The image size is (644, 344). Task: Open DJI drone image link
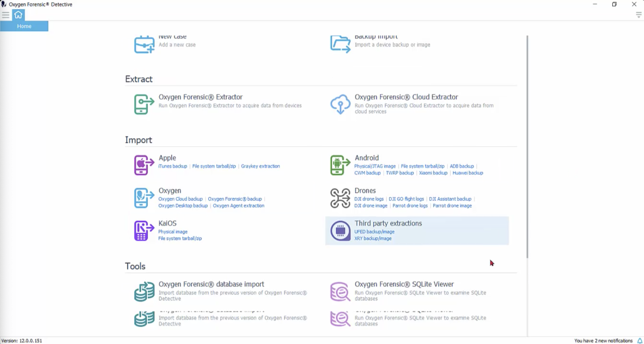(370, 206)
